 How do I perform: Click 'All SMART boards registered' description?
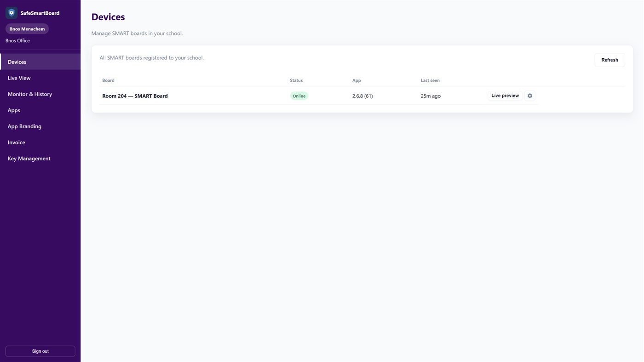152,58
